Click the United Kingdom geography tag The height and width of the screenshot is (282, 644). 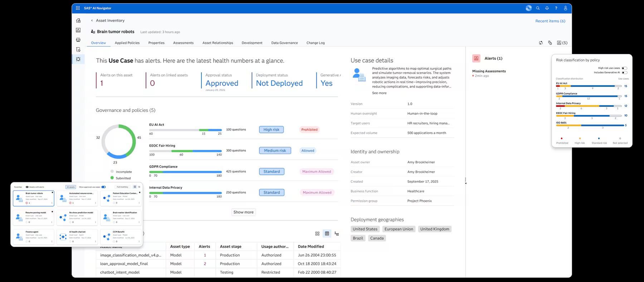pos(435,229)
